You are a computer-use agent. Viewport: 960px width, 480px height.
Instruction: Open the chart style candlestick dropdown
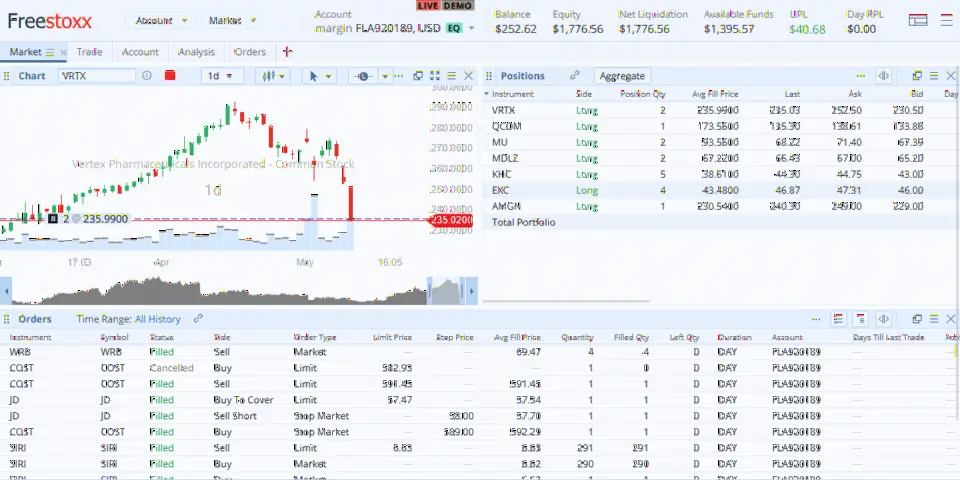273,76
